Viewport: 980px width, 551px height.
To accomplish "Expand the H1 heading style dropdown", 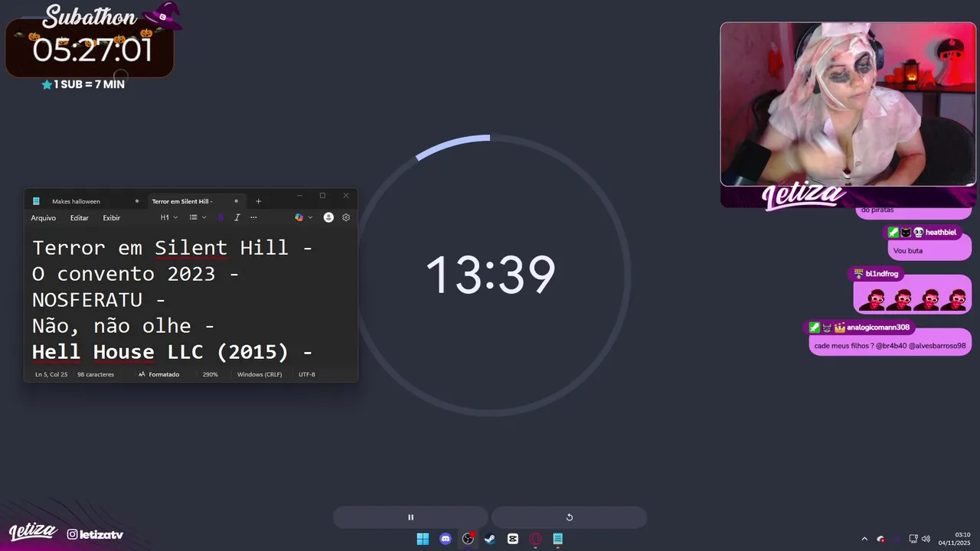I will coord(168,217).
